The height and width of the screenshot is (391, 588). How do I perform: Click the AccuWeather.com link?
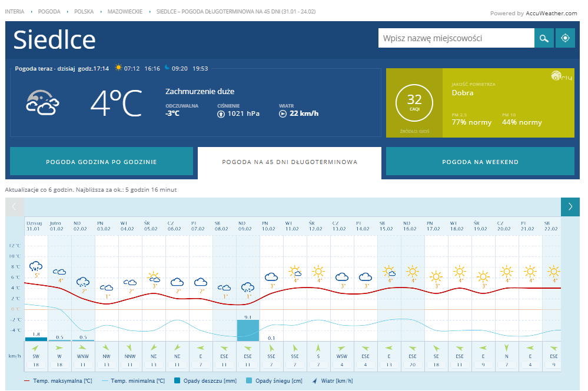tap(552, 13)
